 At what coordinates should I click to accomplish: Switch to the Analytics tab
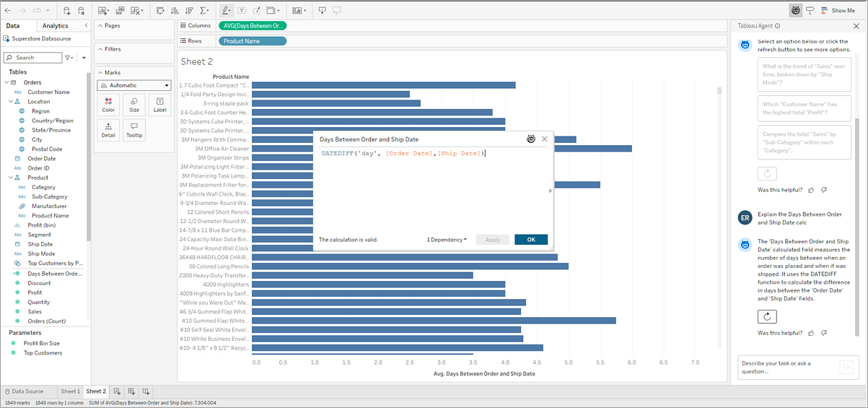(x=55, y=26)
